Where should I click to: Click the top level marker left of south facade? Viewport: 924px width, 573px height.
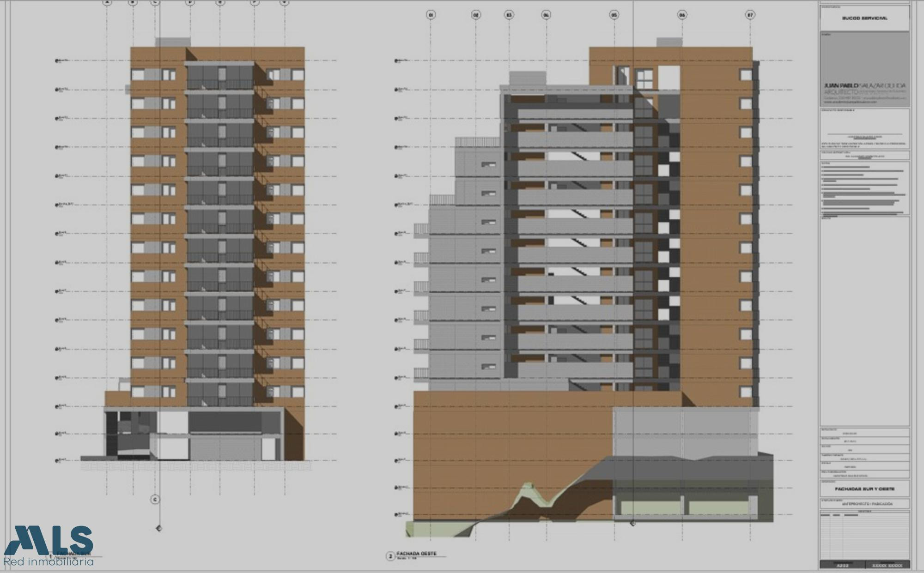pos(57,60)
